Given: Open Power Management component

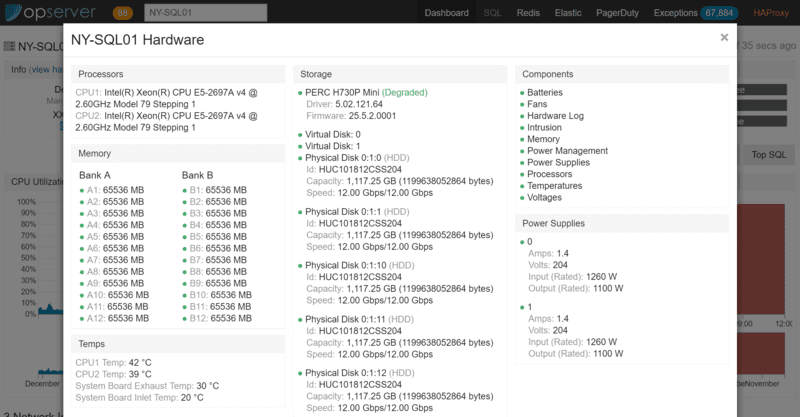Looking at the screenshot, I should [x=567, y=151].
